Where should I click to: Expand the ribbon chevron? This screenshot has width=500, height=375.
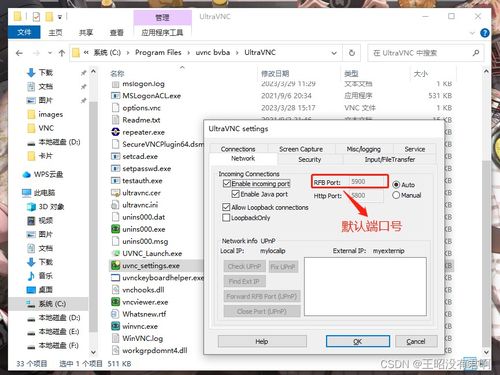tap(472, 33)
